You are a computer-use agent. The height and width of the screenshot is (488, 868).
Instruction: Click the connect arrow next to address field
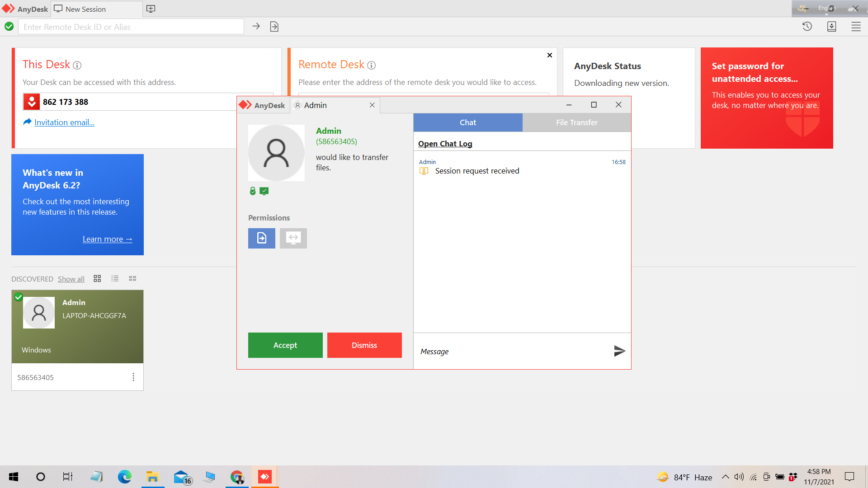click(256, 27)
